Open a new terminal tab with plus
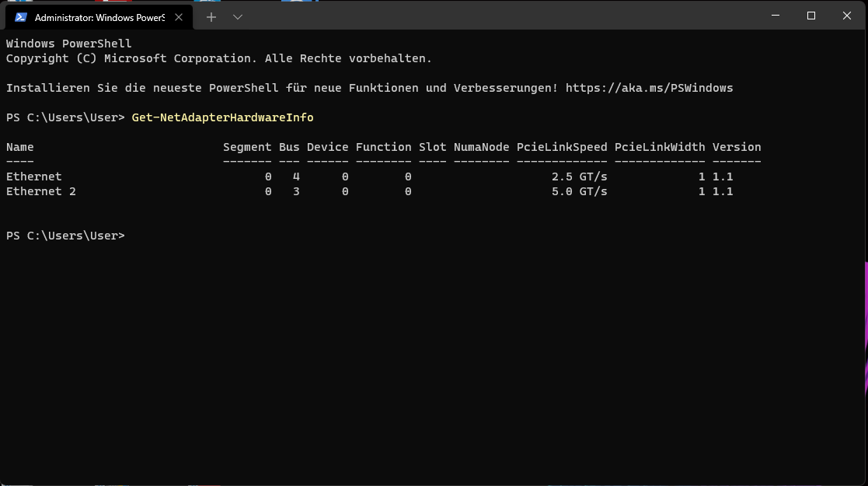This screenshot has height=486, width=868. (x=211, y=17)
